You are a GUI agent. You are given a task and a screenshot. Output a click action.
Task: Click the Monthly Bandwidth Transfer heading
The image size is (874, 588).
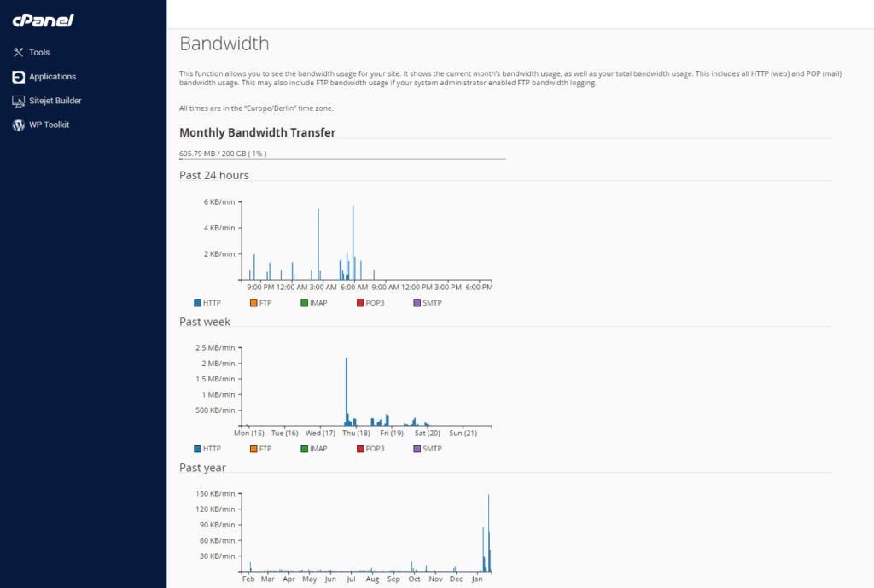click(258, 132)
